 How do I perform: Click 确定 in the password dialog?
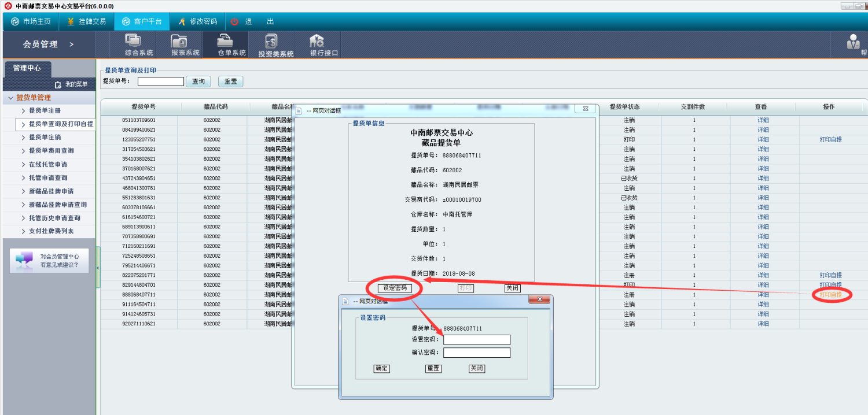click(x=382, y=368)
